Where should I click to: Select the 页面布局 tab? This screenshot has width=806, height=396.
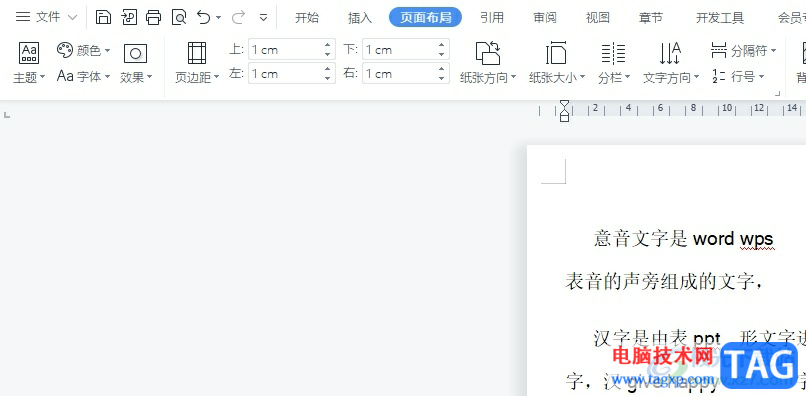(426, 17)
